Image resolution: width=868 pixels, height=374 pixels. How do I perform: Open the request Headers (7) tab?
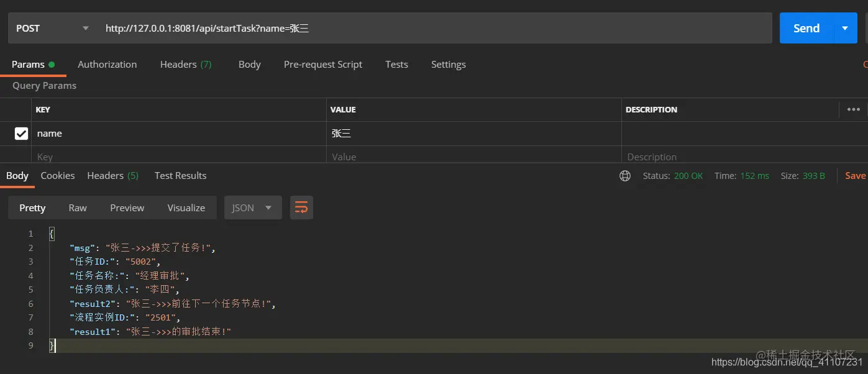pyautogui.click(x=186, y=64)
